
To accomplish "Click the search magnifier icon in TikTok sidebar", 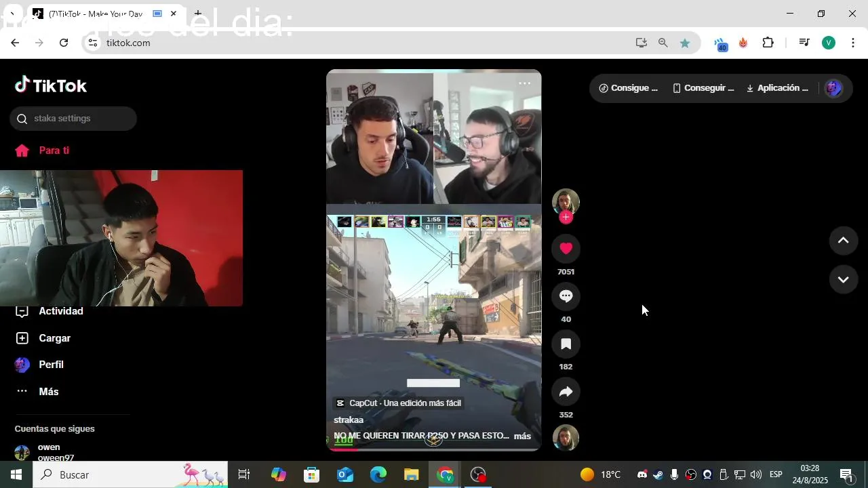I will tap(22, 119).
